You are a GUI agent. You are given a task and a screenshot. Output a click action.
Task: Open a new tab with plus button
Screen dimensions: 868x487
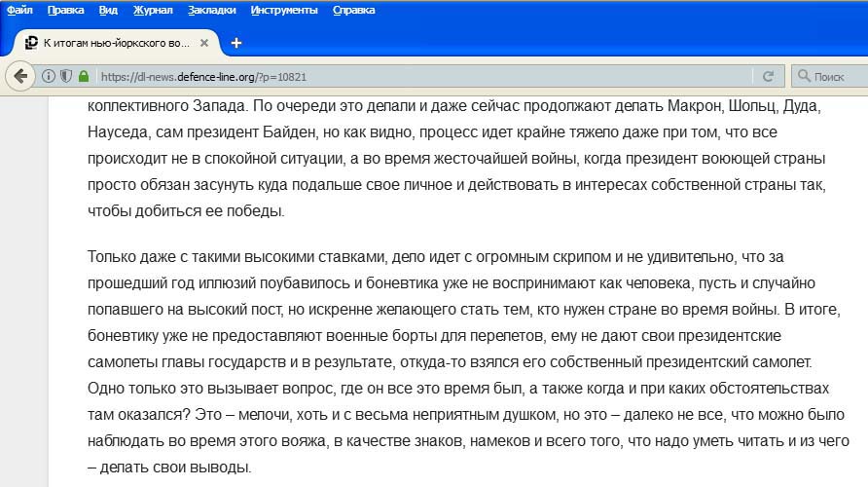[x=236, y=43]
